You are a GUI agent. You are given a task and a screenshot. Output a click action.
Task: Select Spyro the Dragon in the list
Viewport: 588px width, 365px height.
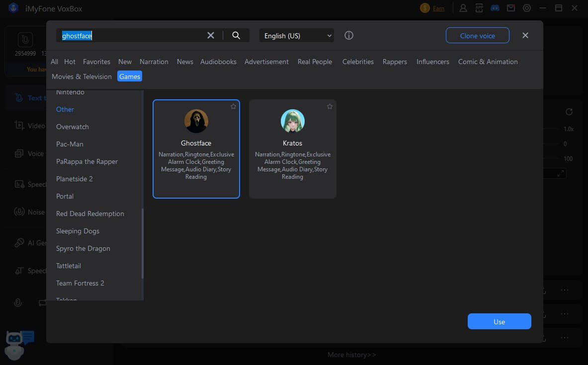pos(83,248)
